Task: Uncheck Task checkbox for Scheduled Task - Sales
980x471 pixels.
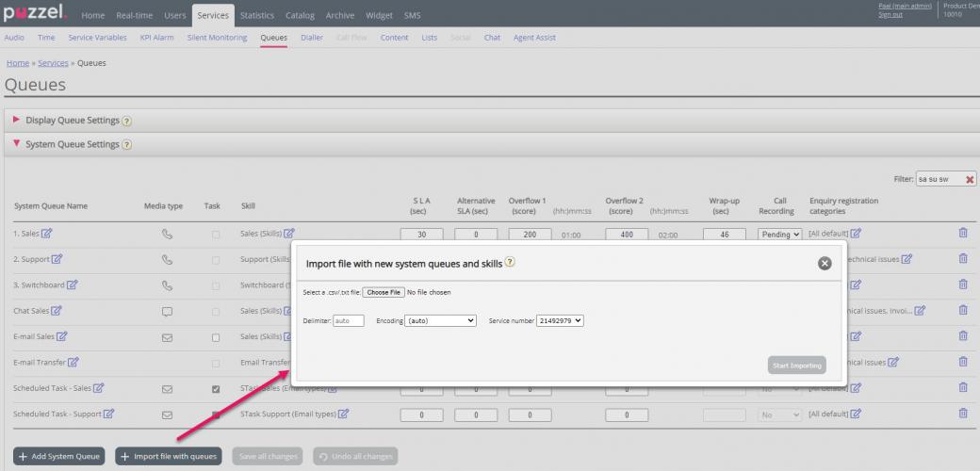Action: tap(216, 388)
